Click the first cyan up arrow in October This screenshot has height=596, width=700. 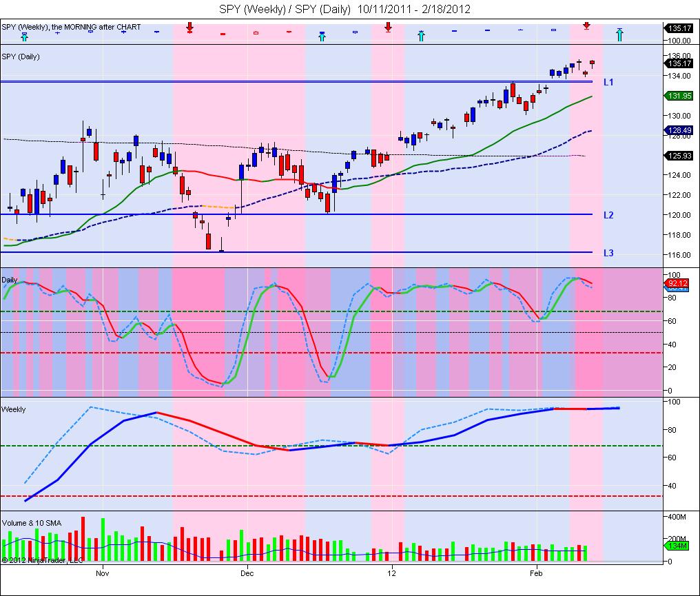click(x=25, y=37)
